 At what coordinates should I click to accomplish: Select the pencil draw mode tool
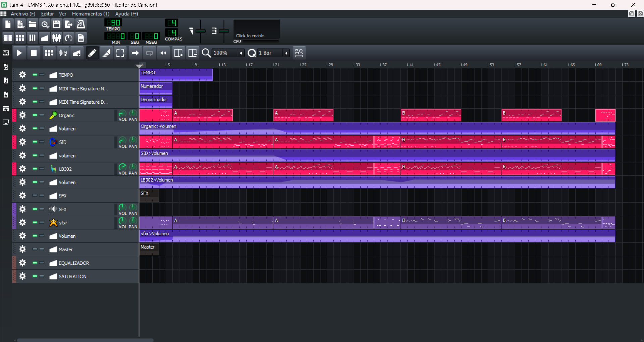(92, 53)
